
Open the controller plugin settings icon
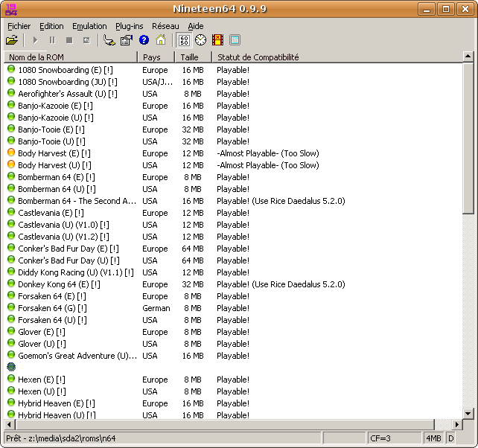pyautogui.click(x=109, y=40)
